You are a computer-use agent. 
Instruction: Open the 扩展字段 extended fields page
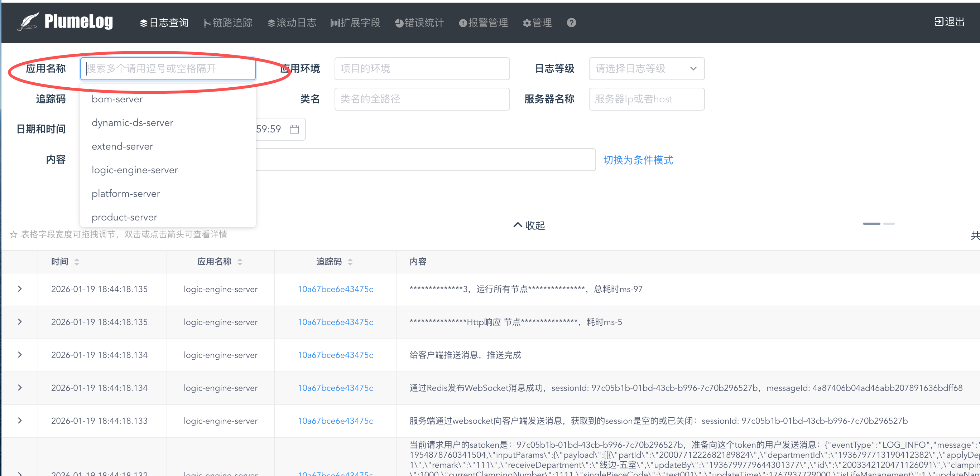tap(355, 23)
